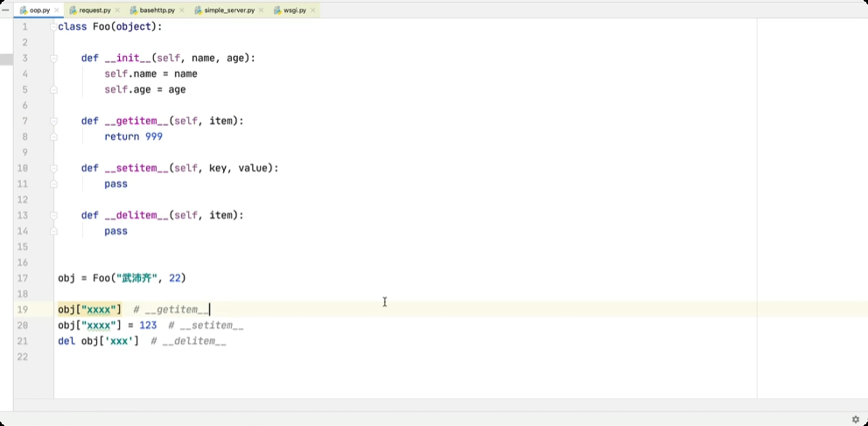The width and height of the screenshot is (868, 426).
Task: Click the fold end marker on line 11
Action: [x=53, y=184]
